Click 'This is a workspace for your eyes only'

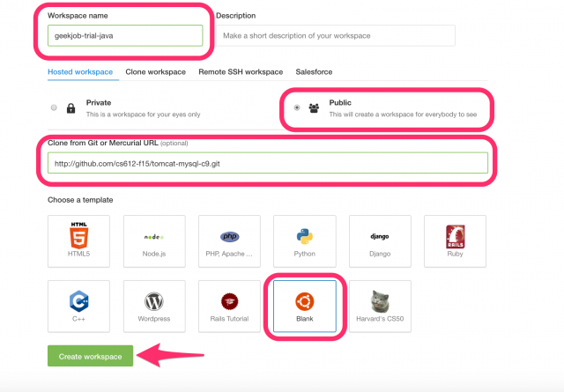[x=143, y=115]
